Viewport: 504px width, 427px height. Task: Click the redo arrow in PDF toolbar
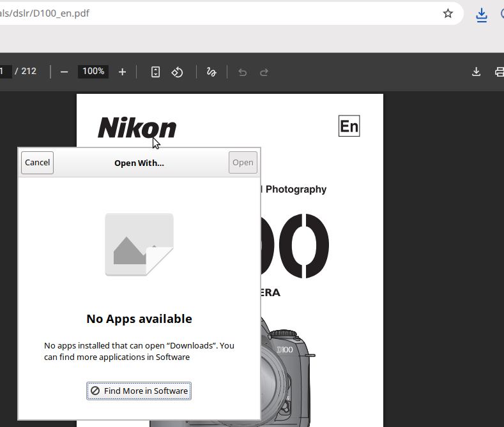click(x=264, y=71)
